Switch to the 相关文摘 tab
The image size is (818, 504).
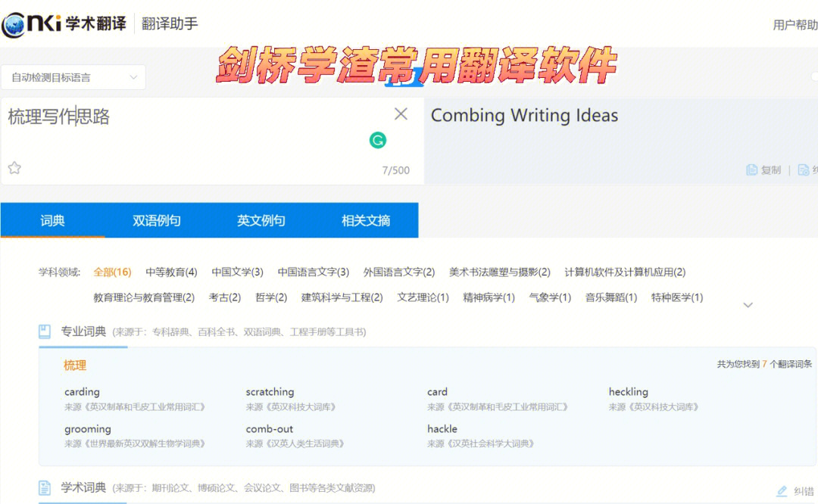click(x=366, y=220)
